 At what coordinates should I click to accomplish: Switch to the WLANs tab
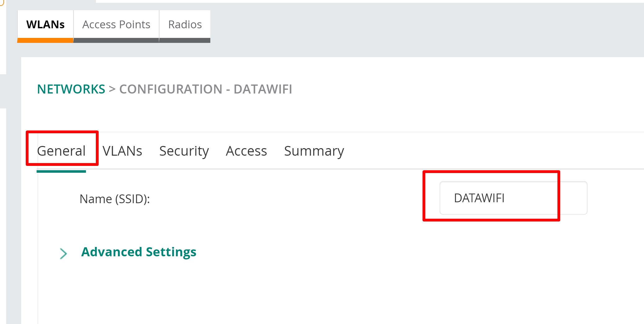45,25
